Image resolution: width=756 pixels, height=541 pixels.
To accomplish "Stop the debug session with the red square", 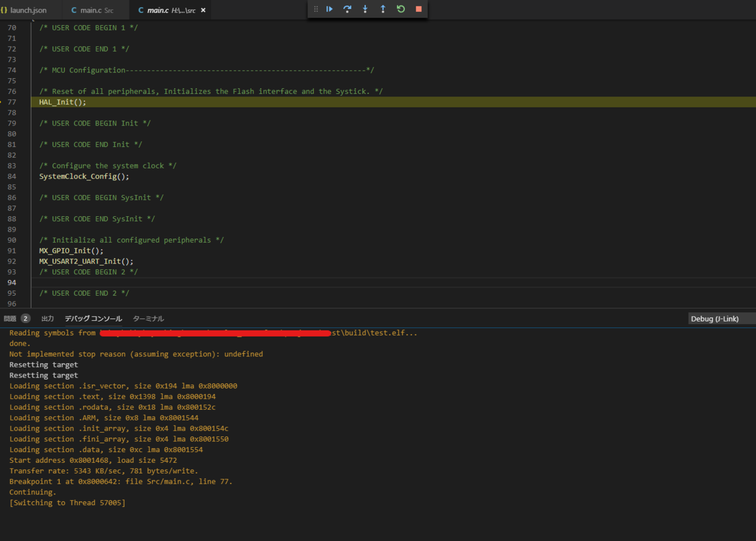I will pos(418,9).
